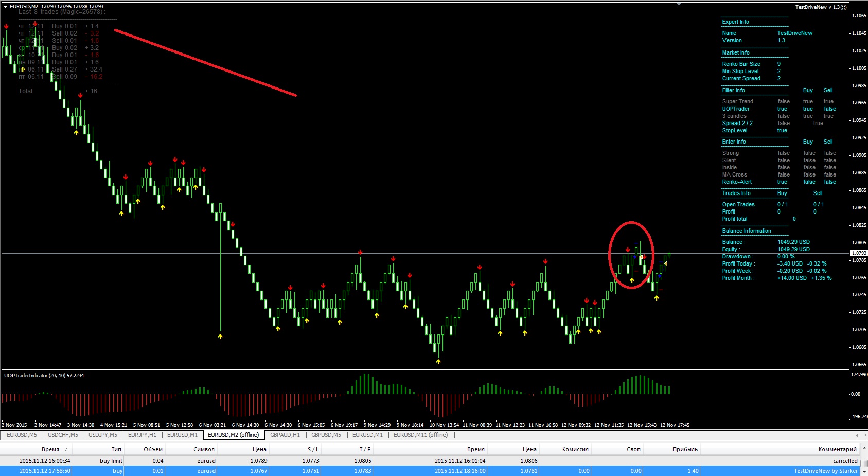Click the Super Trend filter label
The height and width of the screenshot is (476, 868).
pyautogui.click(x=737, y=101)
